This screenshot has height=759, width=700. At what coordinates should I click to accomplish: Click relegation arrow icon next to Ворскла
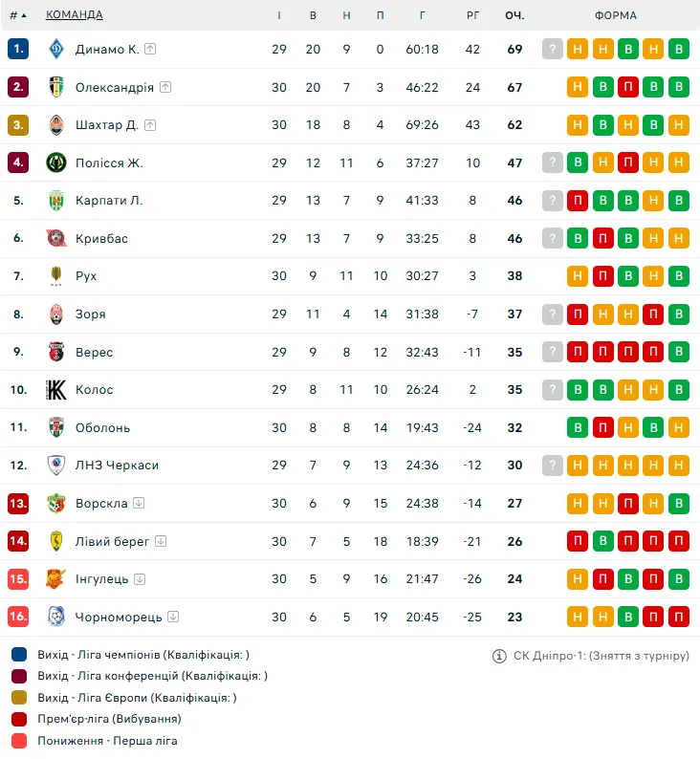click(139, 503)
